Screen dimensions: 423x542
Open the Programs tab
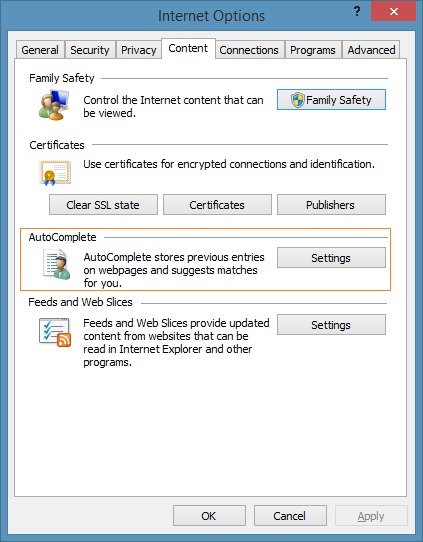(313, 50)
